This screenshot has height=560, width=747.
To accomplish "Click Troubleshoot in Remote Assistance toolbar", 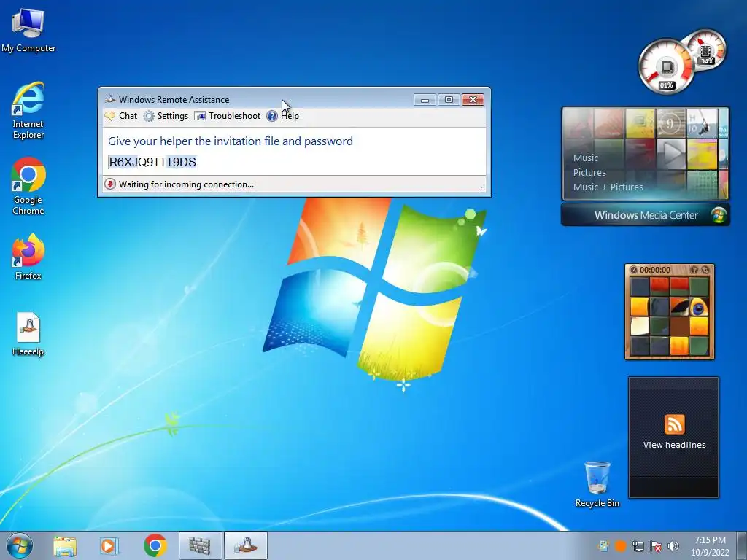I will tap(228, 116).
